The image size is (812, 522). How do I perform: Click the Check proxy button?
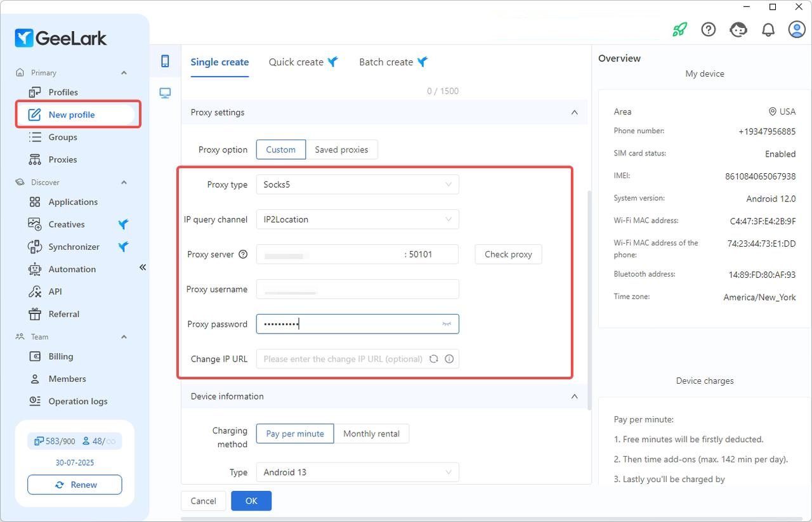coord(508,254)
